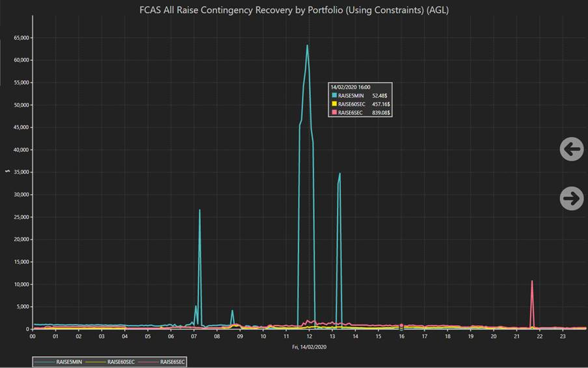Image resolution: width=588 pixels, height=368 pixels.
Task: Click the teal RAISE5MIN swatch in tooltip
Action: (334, 96)
